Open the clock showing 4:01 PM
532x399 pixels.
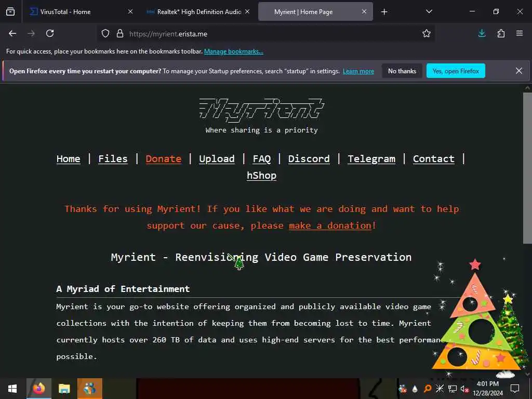487,389
